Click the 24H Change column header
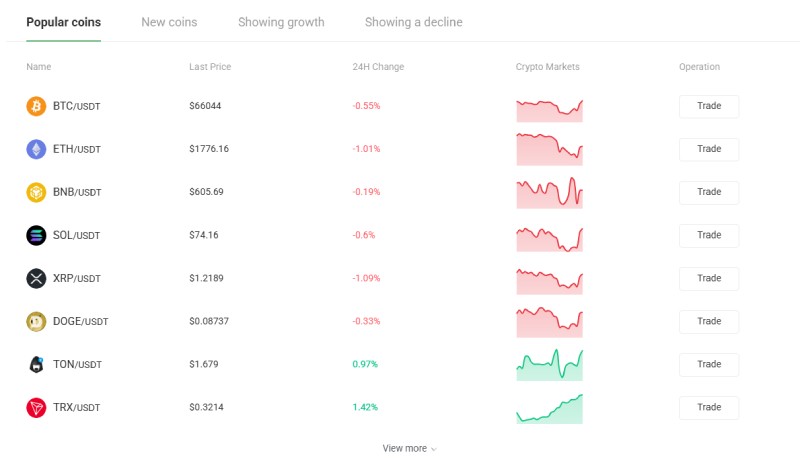 (x=378, y=67)
